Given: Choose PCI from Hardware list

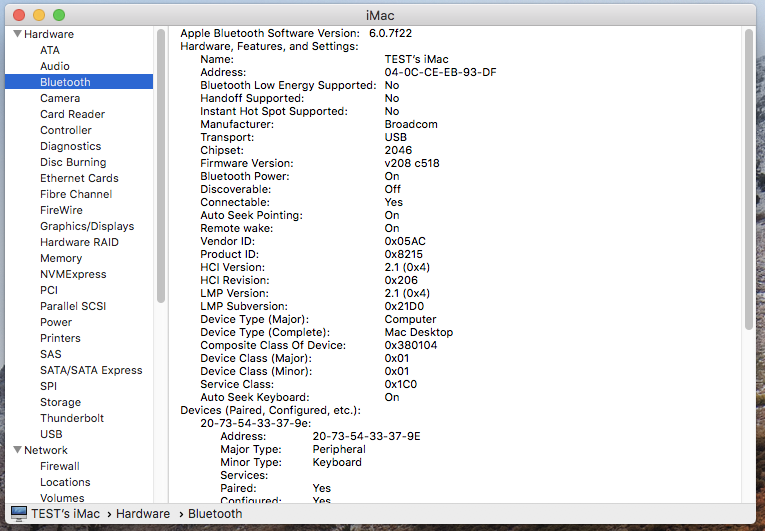Looking at the screenshot, I should [49, 290].
